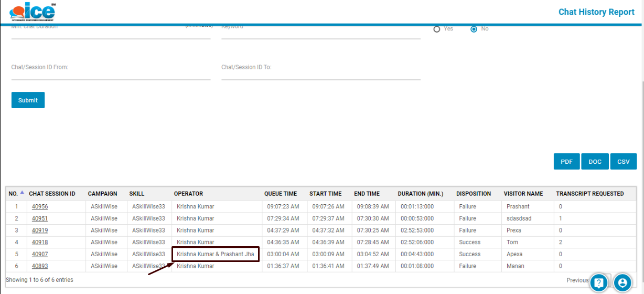Select the Yes radio button

(437, 29)
